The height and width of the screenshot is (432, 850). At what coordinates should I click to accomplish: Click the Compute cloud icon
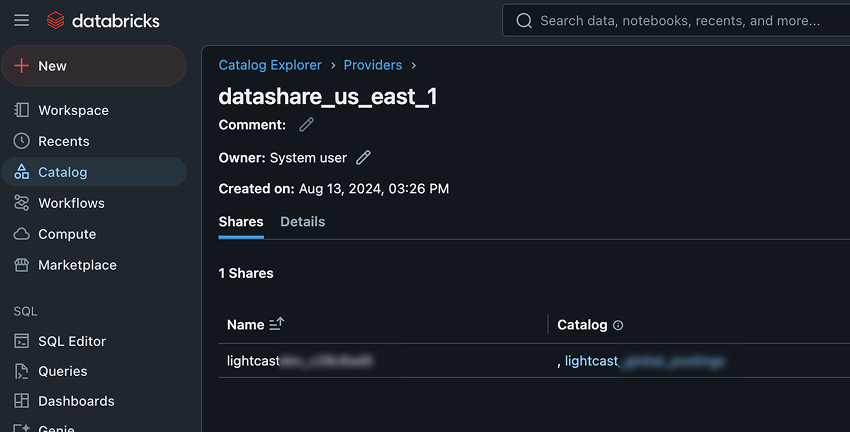point(22,234)
